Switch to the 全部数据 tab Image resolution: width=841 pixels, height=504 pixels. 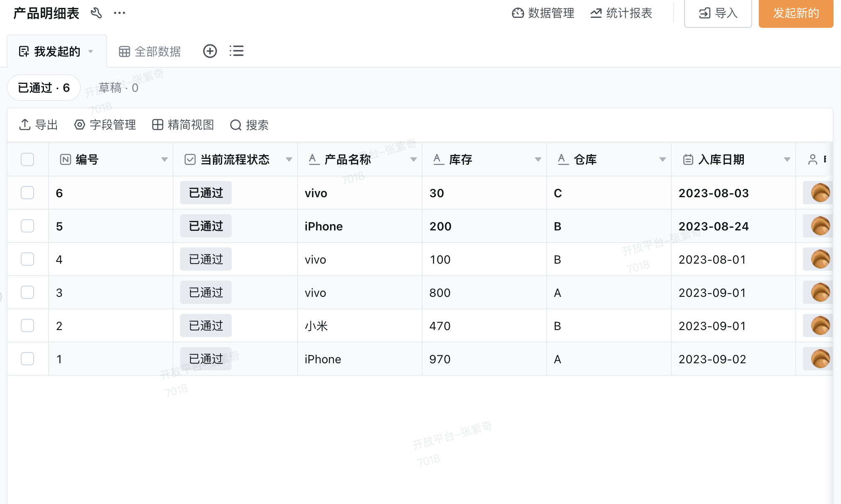(150, 51)
